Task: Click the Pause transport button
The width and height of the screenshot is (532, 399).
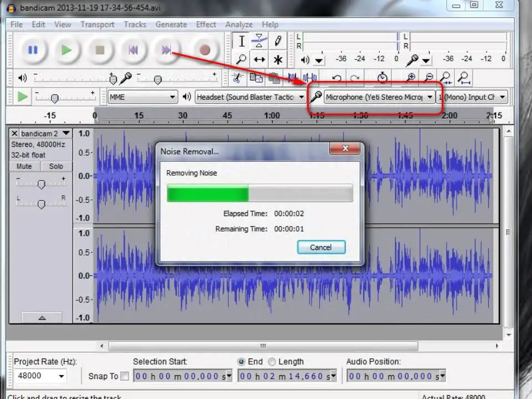Action: pyautogui.click(x=33, y=50)
